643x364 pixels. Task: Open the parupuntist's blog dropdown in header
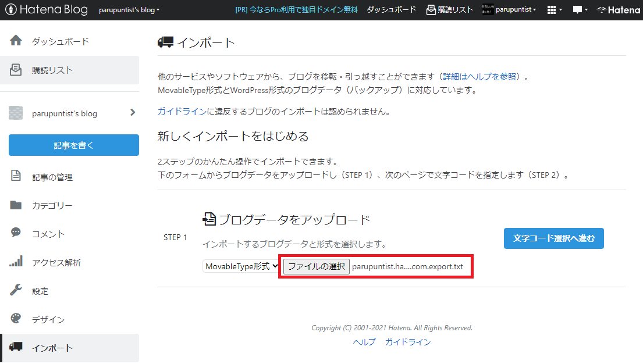coord(129,10)
